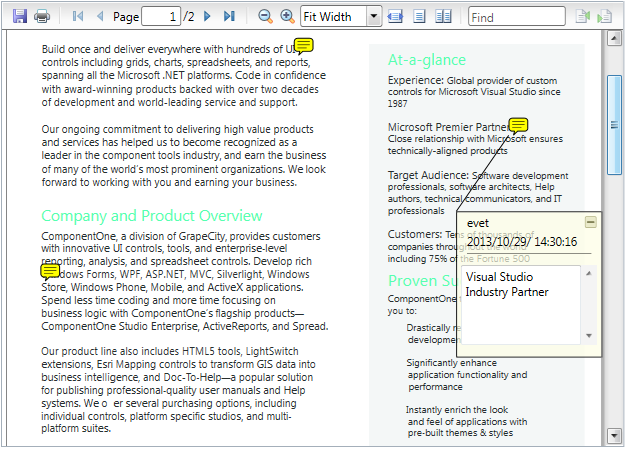Image resolution: width=626 pixels, height=449 pixels.
Task: Minimize the evet annotation popup
Action: tap(591, 222)
